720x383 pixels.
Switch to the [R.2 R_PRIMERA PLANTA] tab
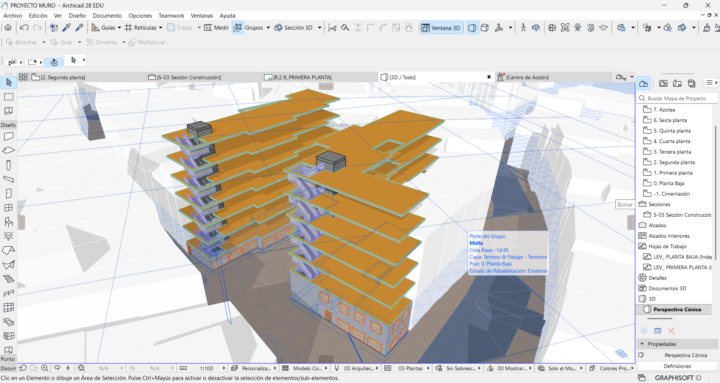pos(321,77)
